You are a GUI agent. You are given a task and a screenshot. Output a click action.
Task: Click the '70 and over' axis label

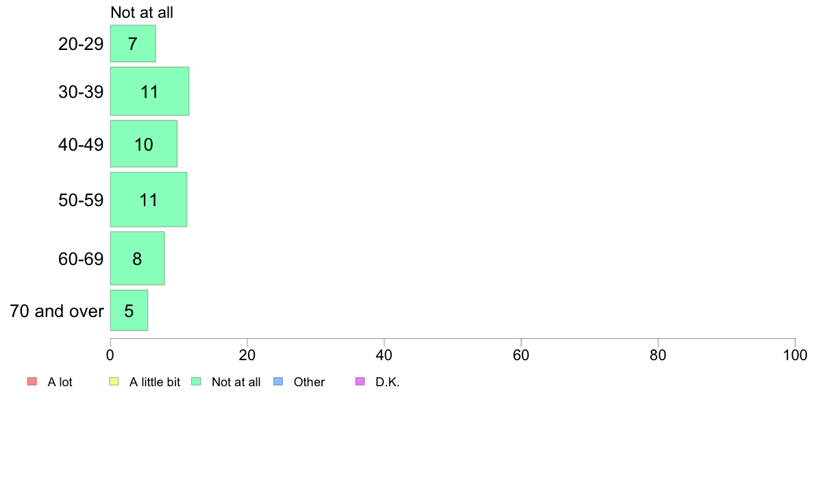tap(57, 311)
